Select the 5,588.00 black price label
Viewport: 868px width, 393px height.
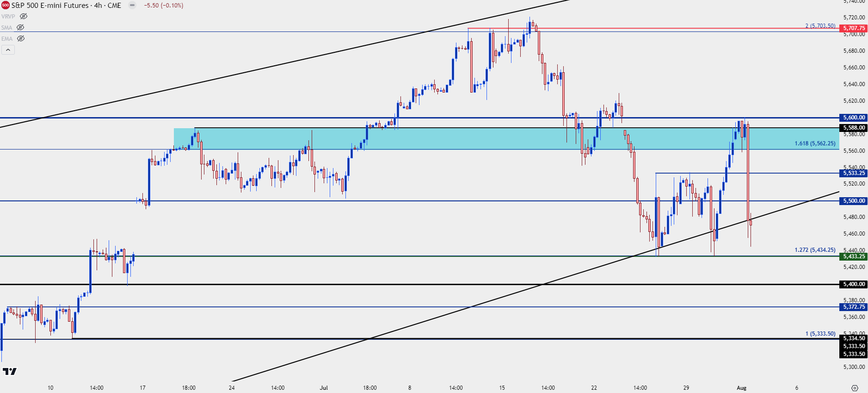853,128
